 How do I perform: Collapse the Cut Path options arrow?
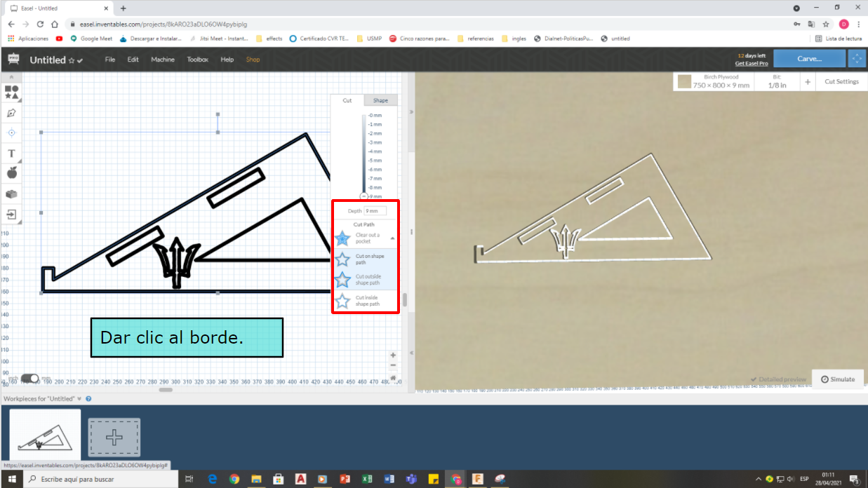pyautogui.click(x=392, y=238)
